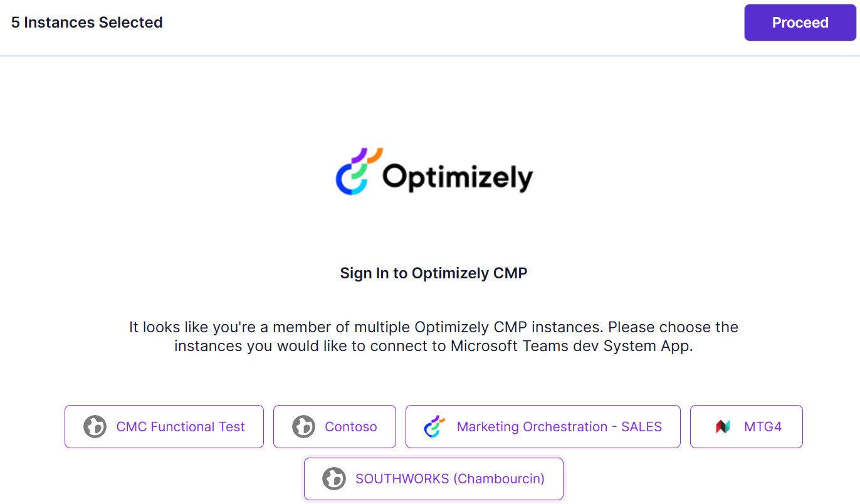Click the word 'Proceed' on the purple button
860x504 pixels.
coord(800,23)
